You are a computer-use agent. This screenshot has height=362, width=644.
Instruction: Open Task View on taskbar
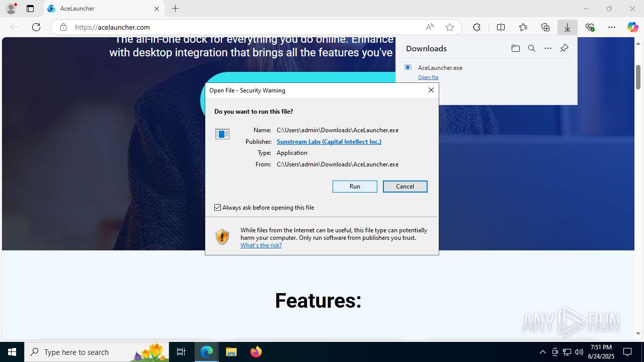[x=181, y=352]
